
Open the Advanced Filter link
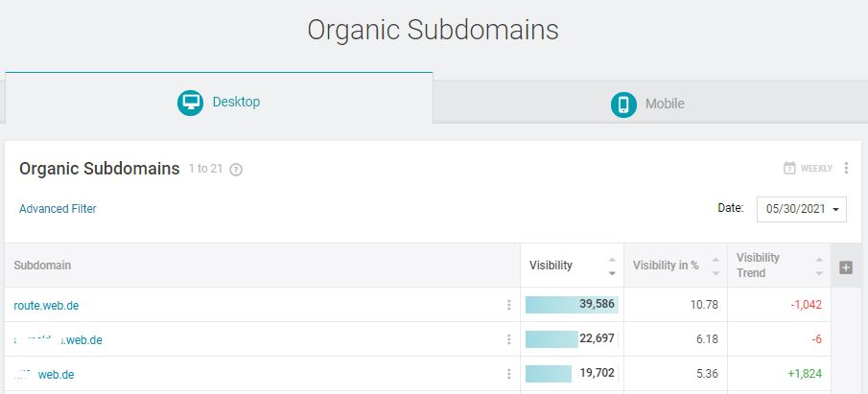(58, 209)
